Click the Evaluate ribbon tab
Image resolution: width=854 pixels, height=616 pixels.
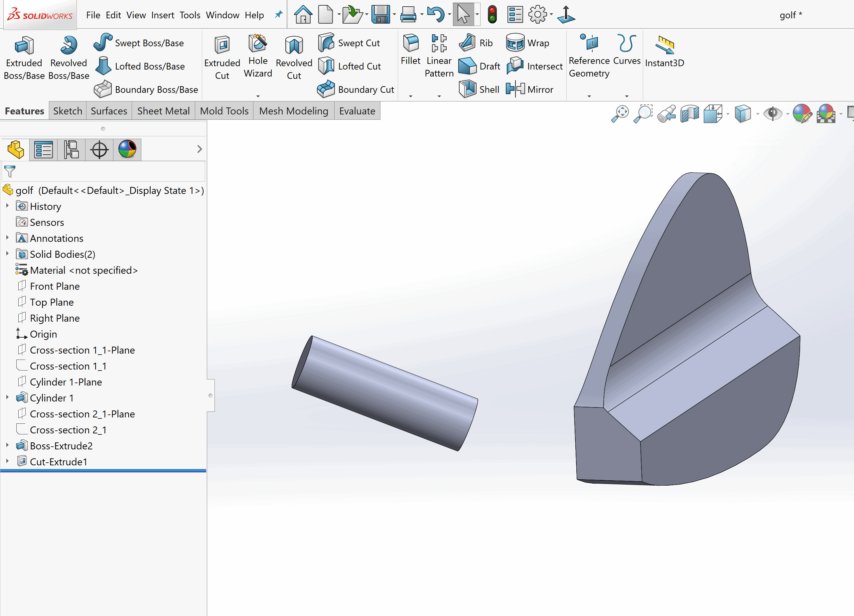point(357,111)
